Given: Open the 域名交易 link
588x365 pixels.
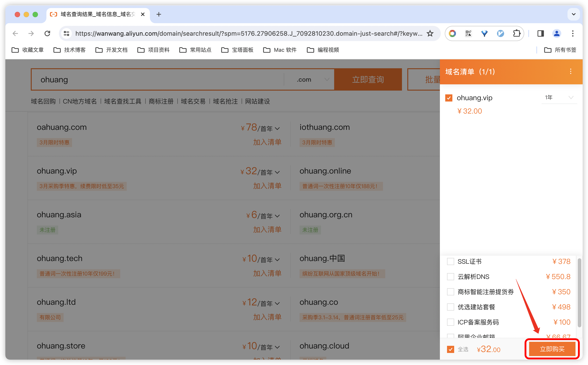Looking at the screenshot, I should coord(193,101).
